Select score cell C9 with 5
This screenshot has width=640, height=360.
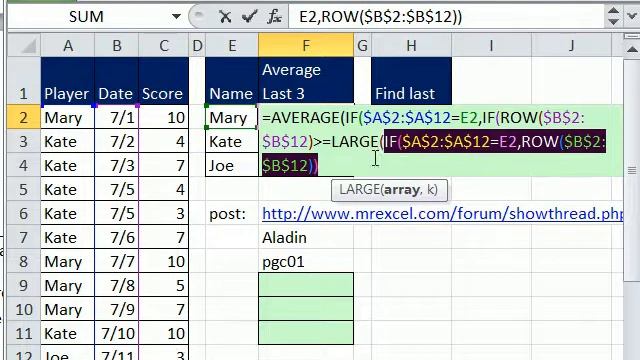pos(164,285)
